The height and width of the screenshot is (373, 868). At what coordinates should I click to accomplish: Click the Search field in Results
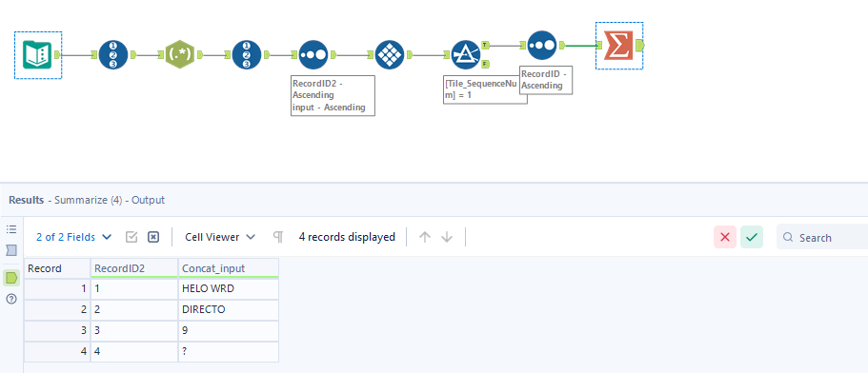(x=822, y=237)
